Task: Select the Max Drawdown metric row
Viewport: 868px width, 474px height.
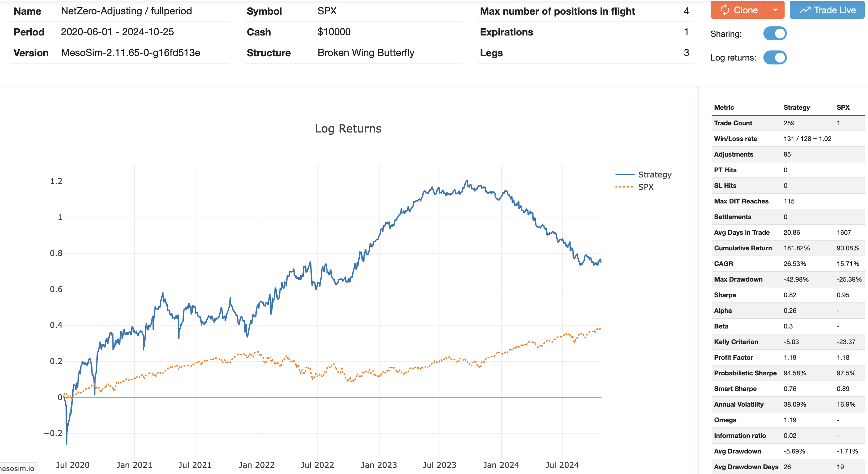Action: coord(738,279)
